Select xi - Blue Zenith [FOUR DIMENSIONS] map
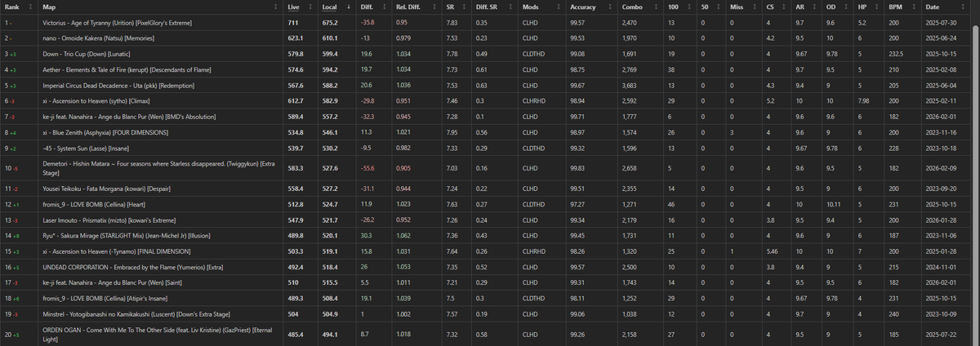The image size is (980, 346). [x=105, y=131]
